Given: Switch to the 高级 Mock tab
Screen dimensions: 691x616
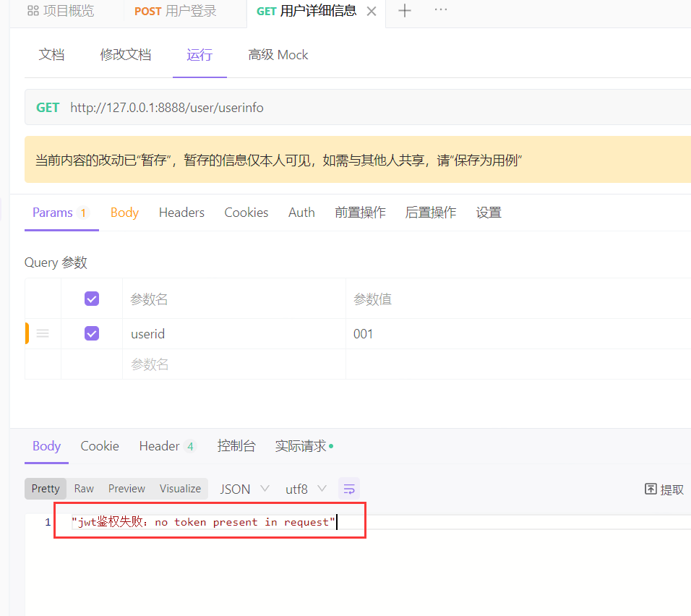Looking at the screenshot, I should 278,54.
